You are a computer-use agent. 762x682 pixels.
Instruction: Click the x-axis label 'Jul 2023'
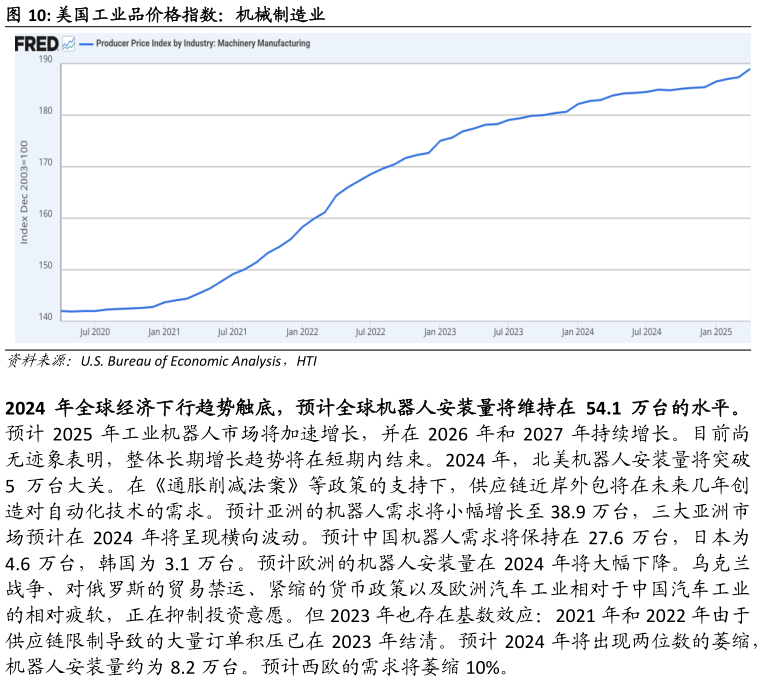(508, 332)
